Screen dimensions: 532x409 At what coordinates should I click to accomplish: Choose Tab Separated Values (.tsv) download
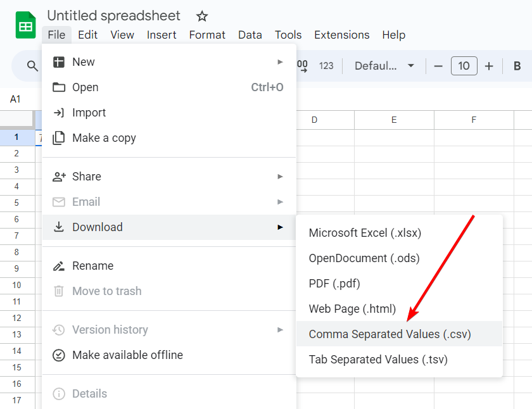click(399, 360)
